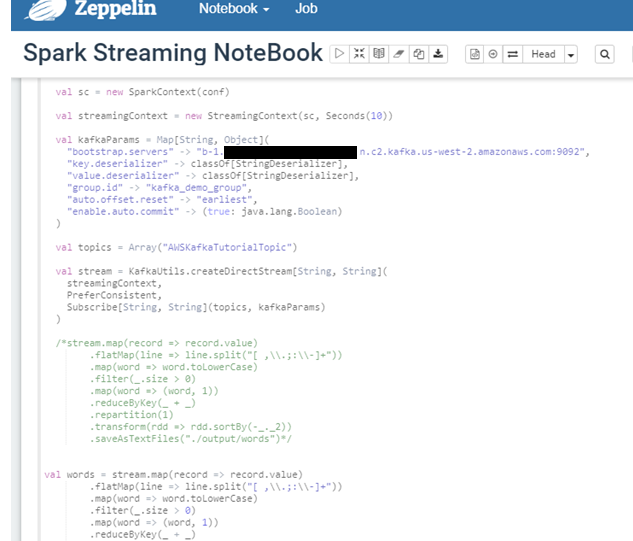Run all paragraphs in the notebook
Screen dimensions: 633x541
(340, 54)
